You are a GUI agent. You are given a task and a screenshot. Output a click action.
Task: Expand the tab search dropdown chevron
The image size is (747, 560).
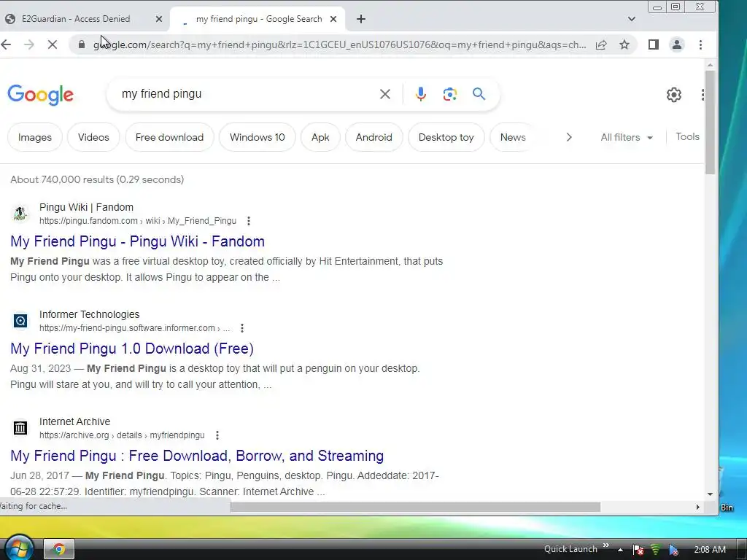tap(632, 19)
